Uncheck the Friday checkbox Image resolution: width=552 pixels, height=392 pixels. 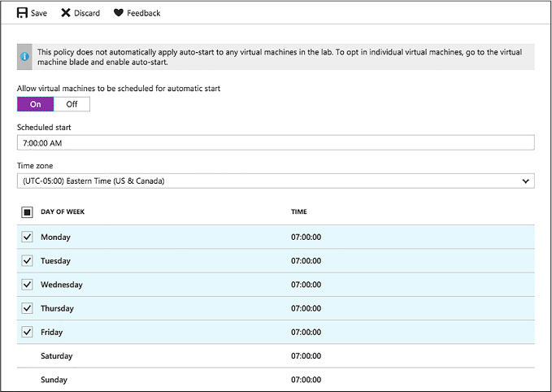pyautogui.click(x=27, y=332)
